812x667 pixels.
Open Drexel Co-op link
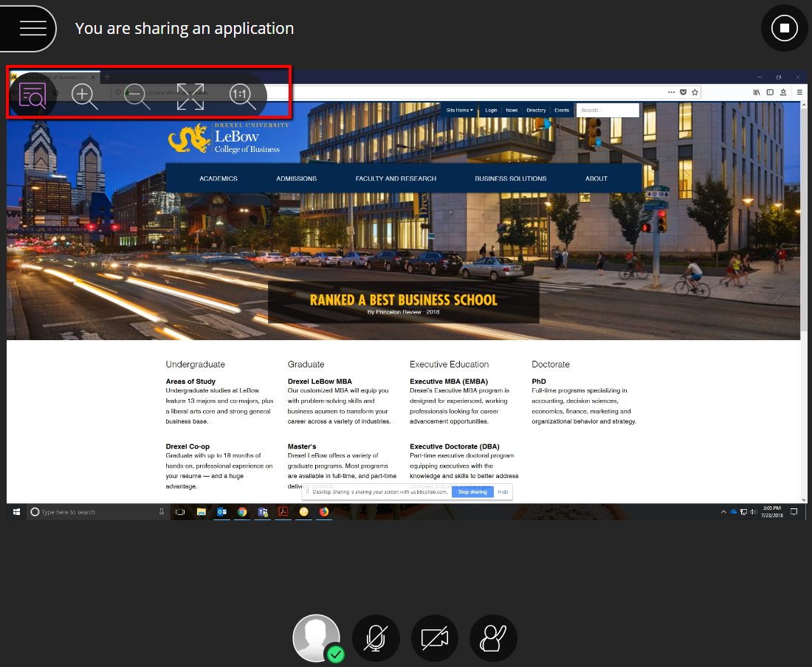tap(187, 446)
